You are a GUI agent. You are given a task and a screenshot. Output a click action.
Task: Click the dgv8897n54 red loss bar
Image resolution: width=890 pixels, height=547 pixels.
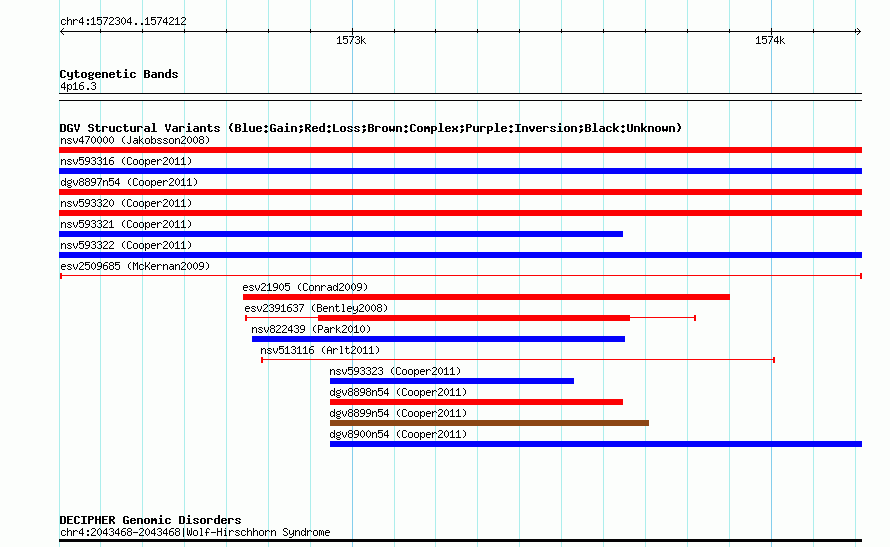point(460,192)
